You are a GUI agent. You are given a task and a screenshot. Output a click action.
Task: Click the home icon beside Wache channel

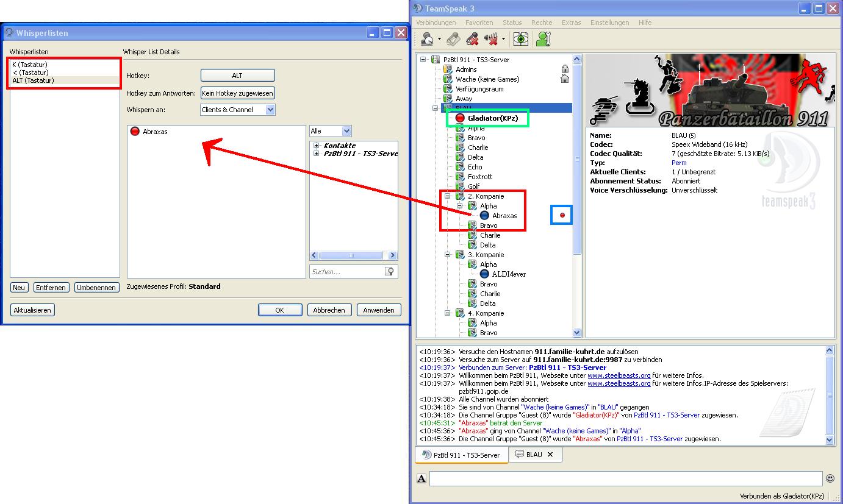click(565, 79)
